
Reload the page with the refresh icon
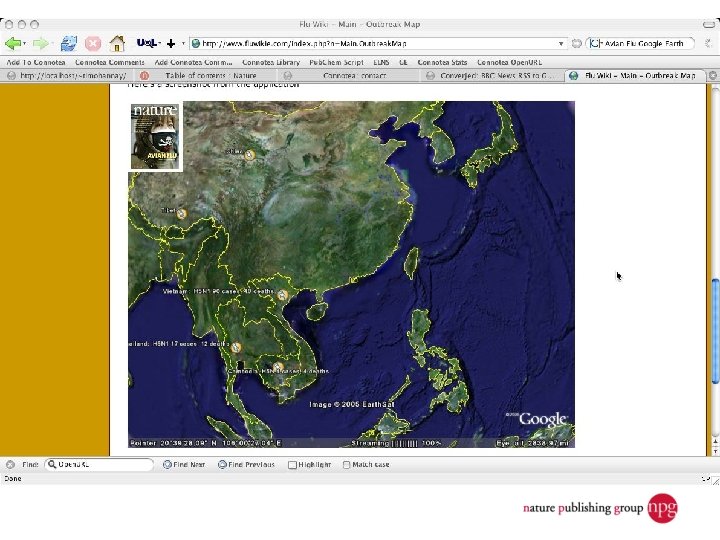pos(68,44)
